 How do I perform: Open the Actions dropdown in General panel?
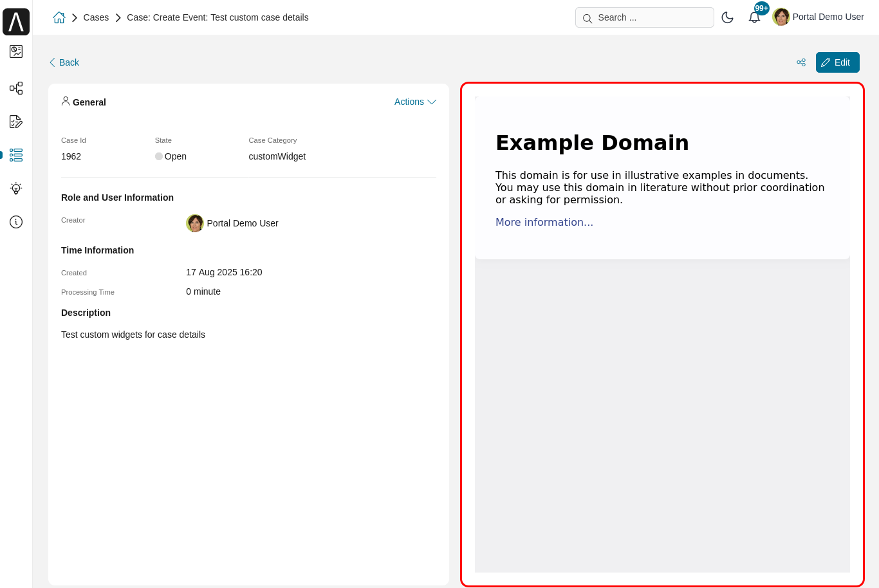click(x=414, y=102)
